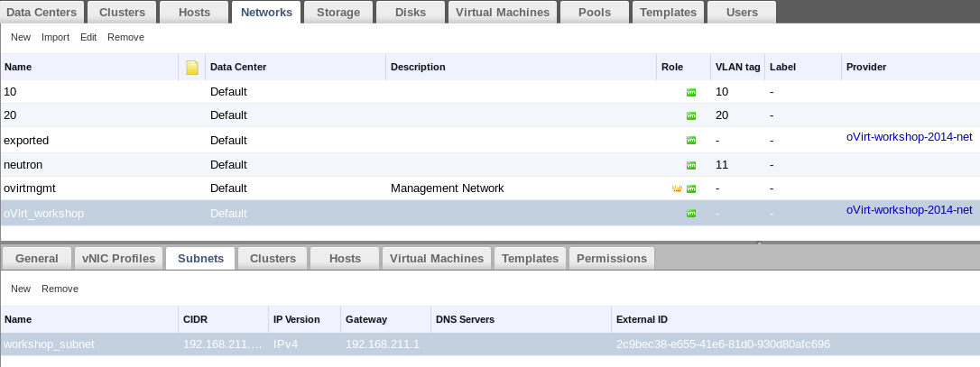This screenshot has width=980, height=367.
Task: Switch to the Virtual Machines main tab
Action: [503, 13]
